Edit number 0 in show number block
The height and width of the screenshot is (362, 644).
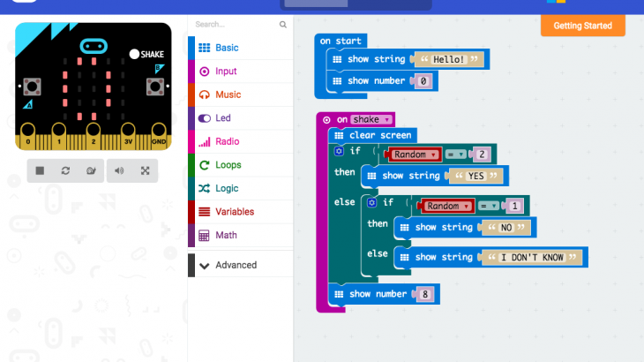pyautogui.click(x=423, y=81)
